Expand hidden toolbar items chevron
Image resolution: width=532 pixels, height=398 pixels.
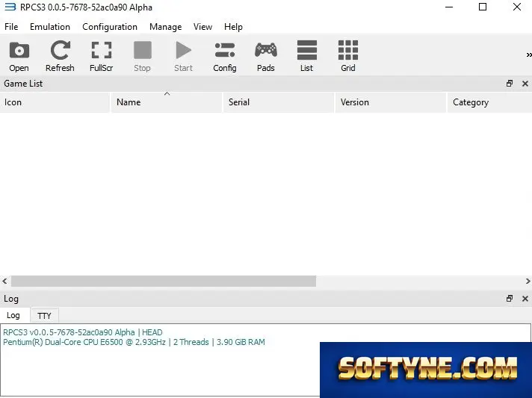528,55
